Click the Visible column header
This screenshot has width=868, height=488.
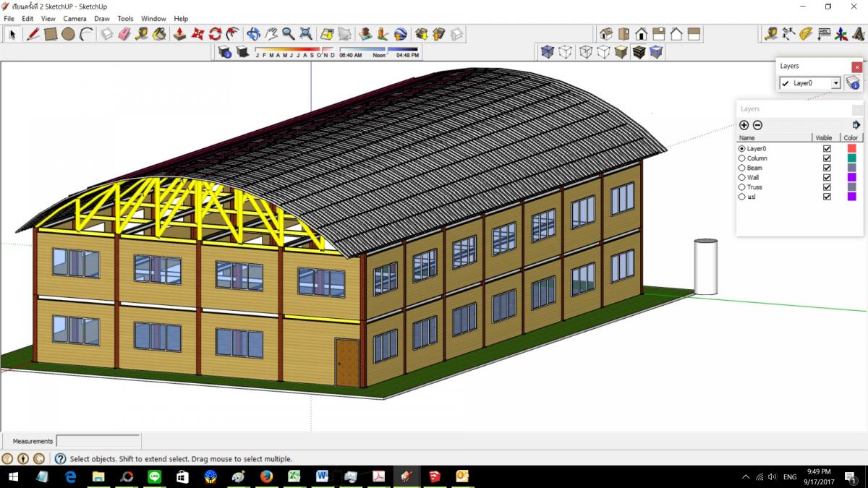tap(826, 137)
